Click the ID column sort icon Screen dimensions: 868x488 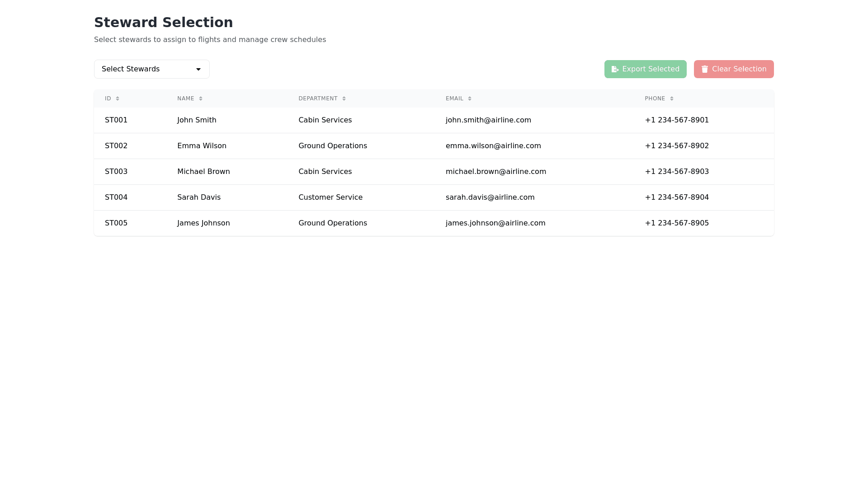coord(118,99)
